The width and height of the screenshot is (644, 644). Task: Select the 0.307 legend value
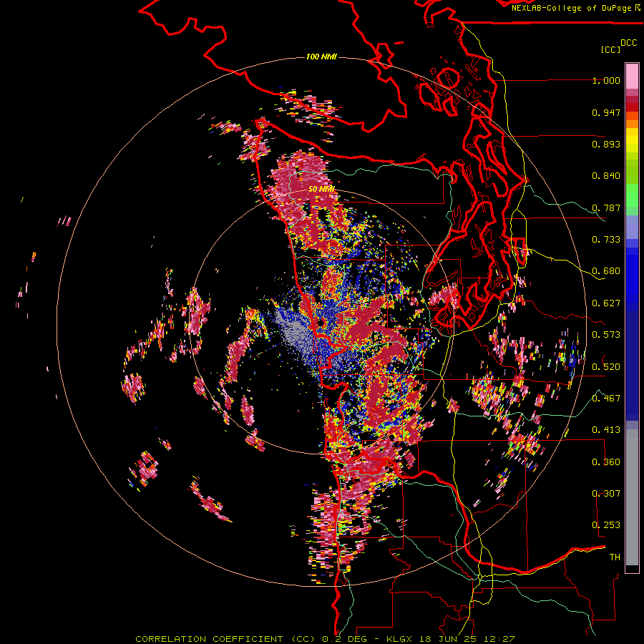tap(606, 493)
